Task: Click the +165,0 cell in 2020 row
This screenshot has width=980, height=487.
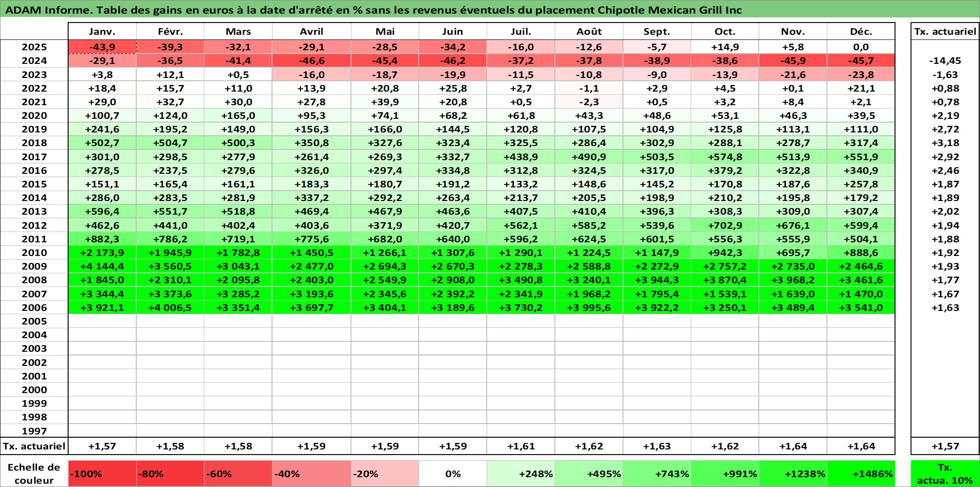Action: click(238, 116)
